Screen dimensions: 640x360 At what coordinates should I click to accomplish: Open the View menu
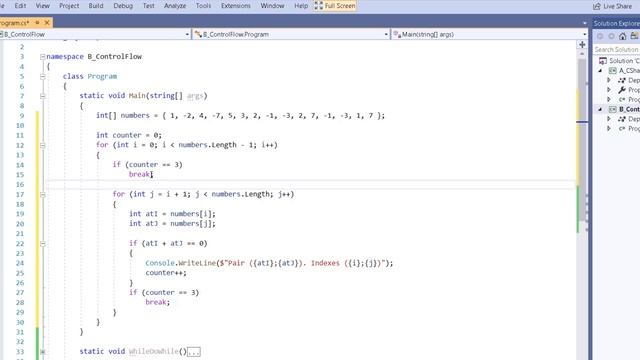(42, 6)
